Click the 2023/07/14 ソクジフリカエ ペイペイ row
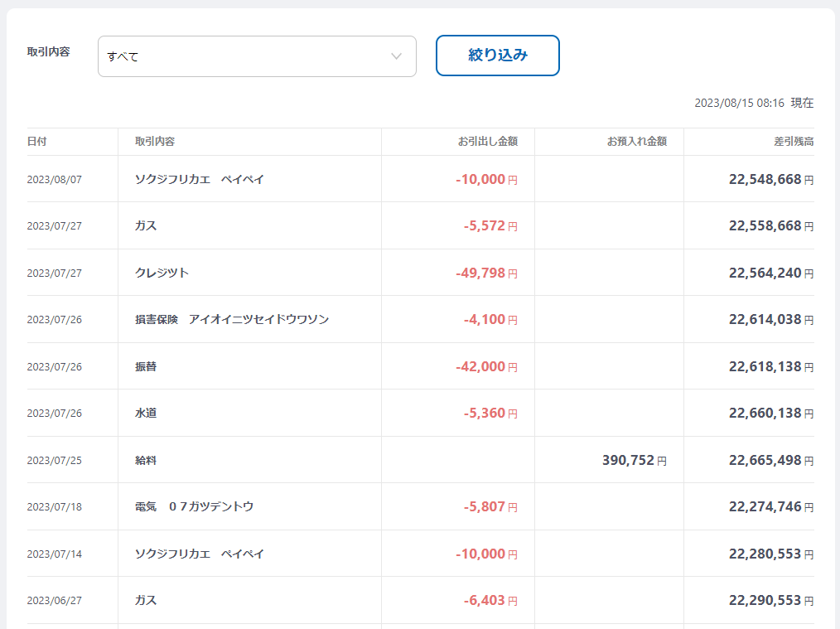Screen dimensions: 840x629 coord(200,554)
